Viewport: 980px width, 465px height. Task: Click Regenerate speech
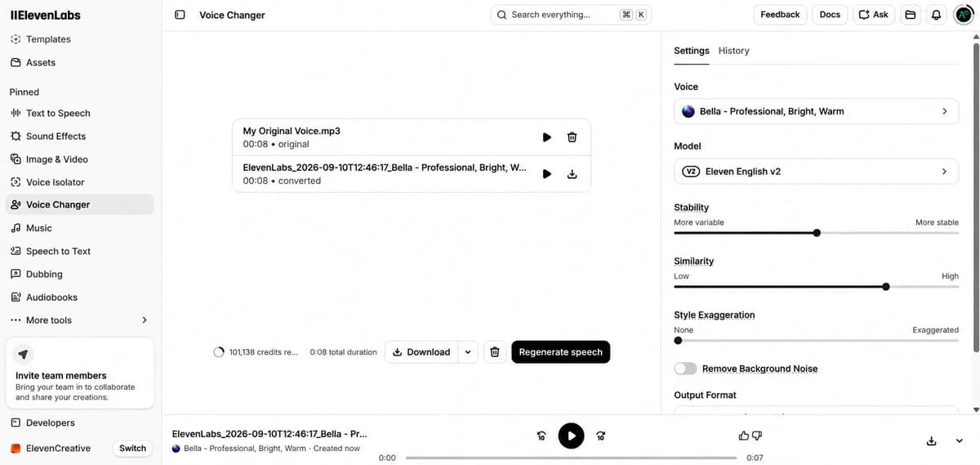point(560,352)
